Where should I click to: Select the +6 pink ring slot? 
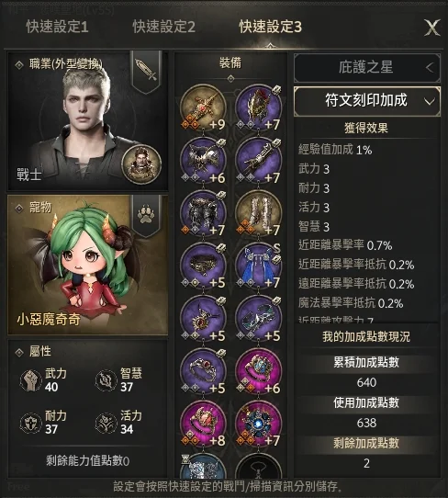click(258, 371)
